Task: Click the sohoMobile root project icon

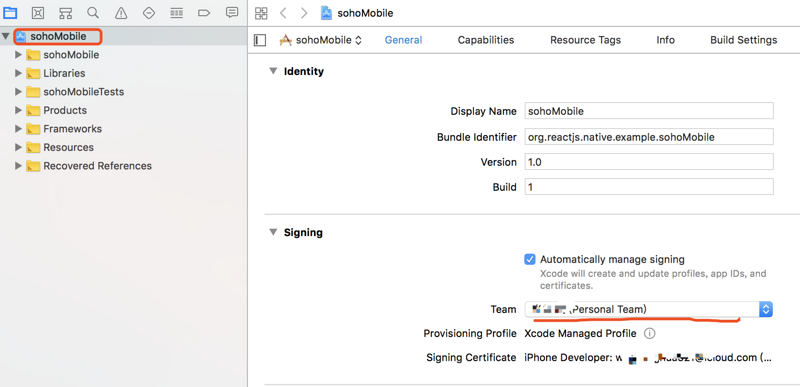Action: click(x=21, y=36)
